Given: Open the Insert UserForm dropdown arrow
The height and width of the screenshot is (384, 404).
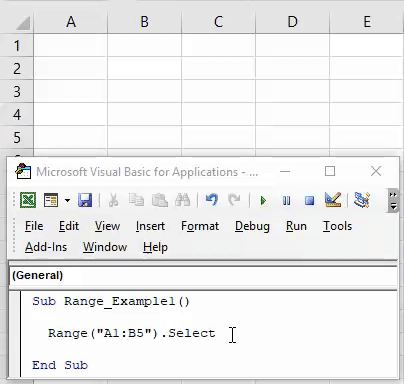Looking at the screenshot, I should (x=67, y=200).
